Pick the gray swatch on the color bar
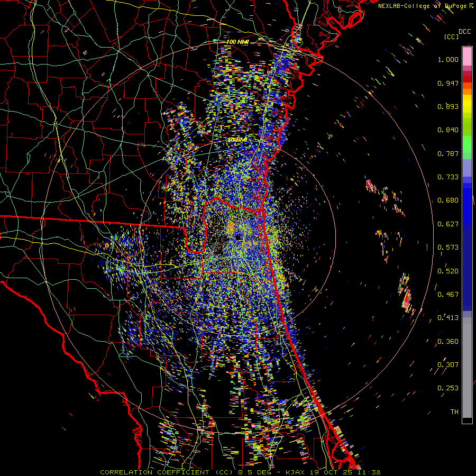 [467, 368]
